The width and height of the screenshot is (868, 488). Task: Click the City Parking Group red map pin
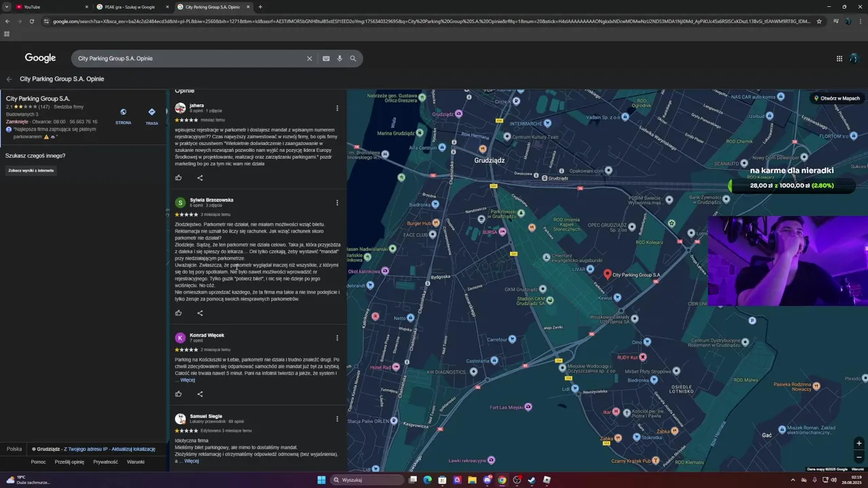coord(608,274)
